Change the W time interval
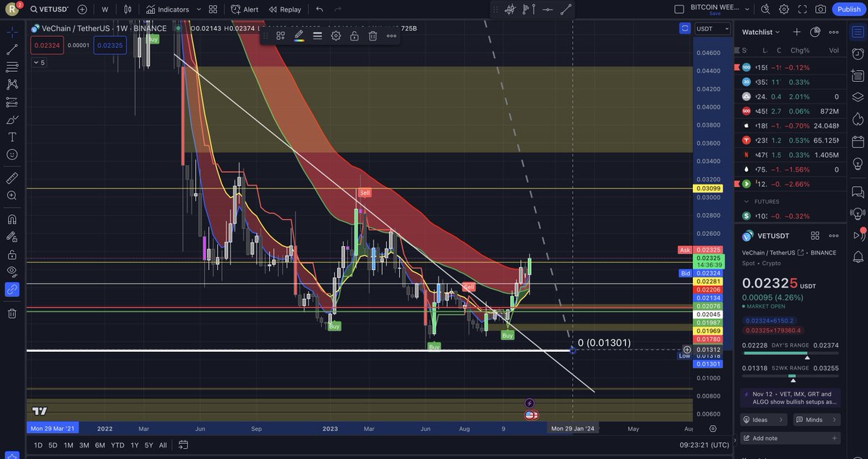 pos(105,9)
